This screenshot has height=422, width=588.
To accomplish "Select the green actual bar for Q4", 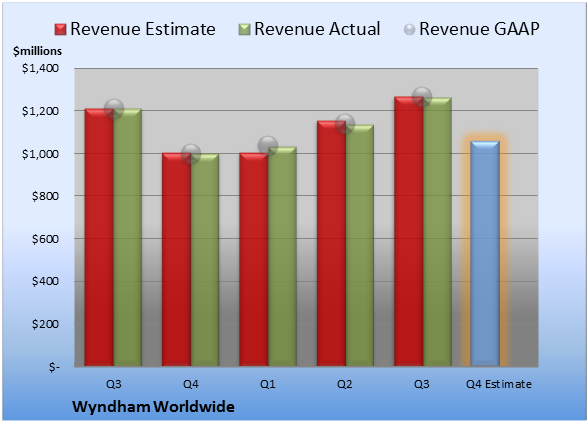I will click(205, 260).
